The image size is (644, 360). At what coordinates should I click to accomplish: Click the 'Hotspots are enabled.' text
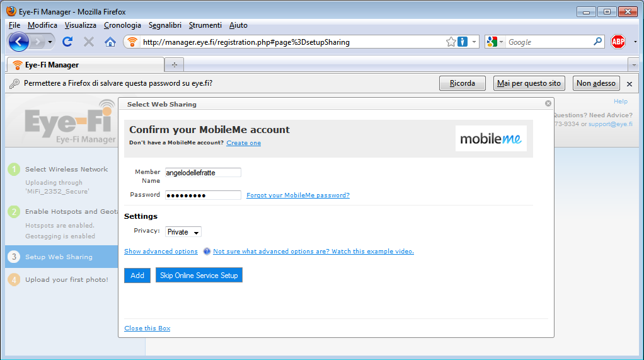(x=60, y=226)
